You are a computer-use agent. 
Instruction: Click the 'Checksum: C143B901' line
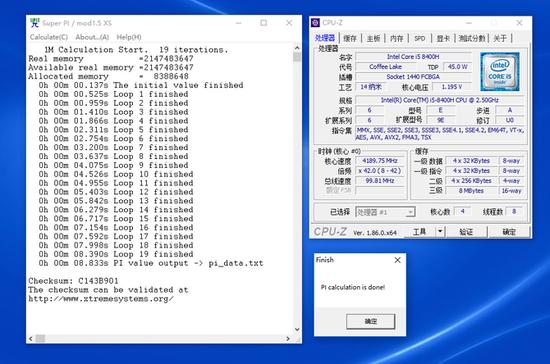pyautogui.click(x=73, y=281)
